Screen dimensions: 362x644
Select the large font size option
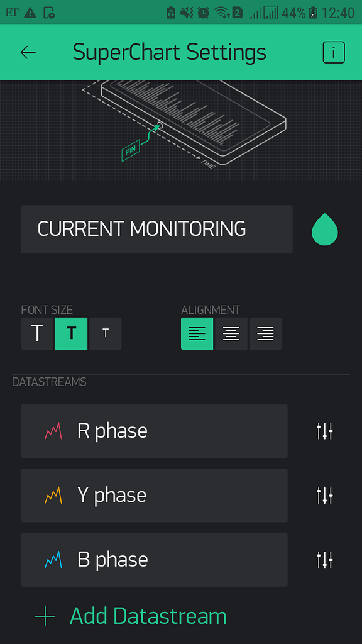pyautogui.click(x=37, y=333)
